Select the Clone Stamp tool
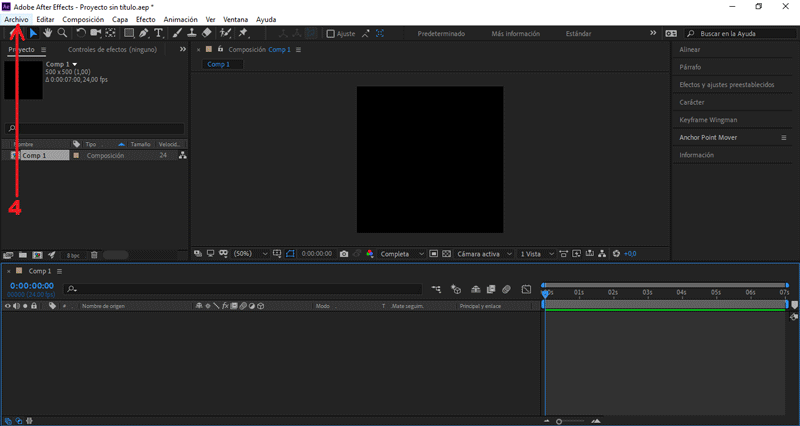The image size is (800, 426). pos(191,33)
